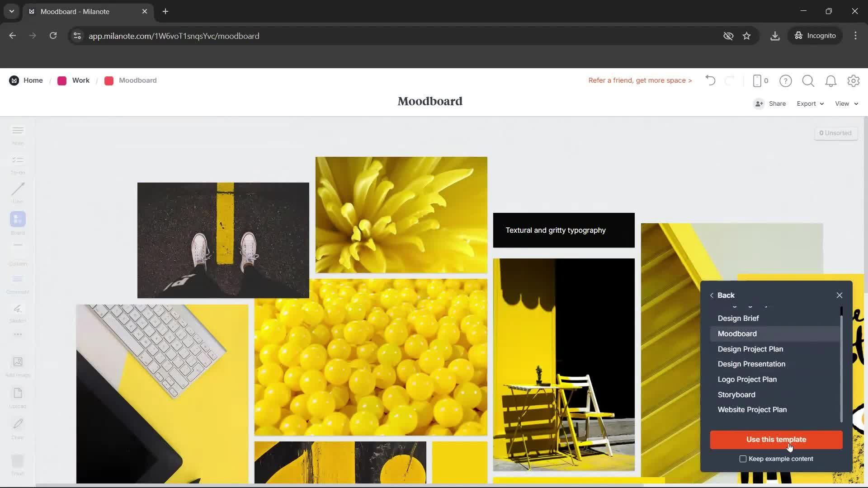Open the Export dropdown
The image size is (868, 488).
(x=809, y=103)
